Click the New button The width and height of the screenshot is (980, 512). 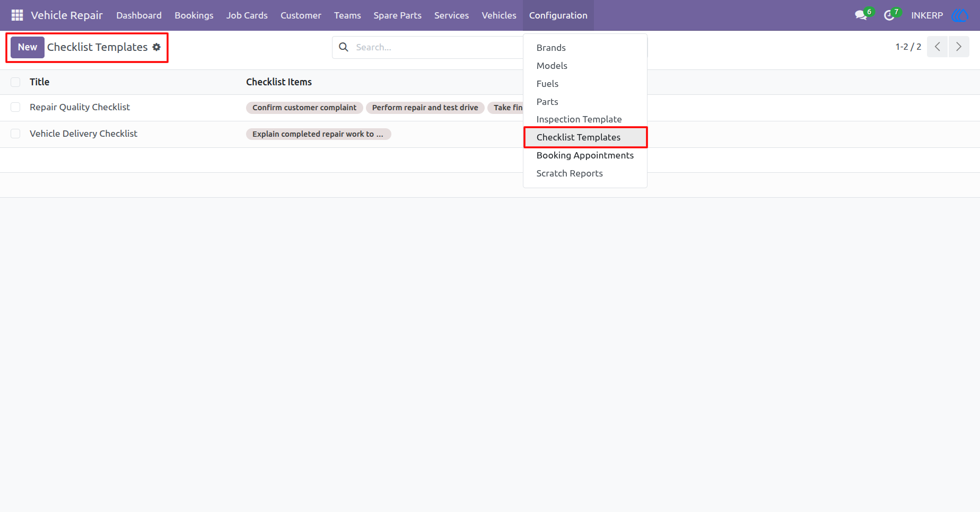point(28,47)
